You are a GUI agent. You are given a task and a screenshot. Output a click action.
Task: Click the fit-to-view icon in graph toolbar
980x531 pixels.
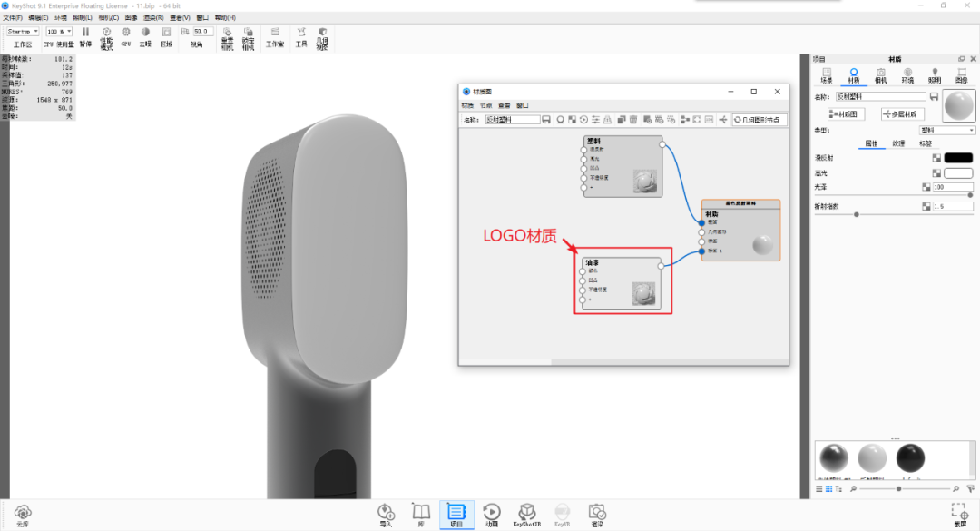coord(697,120)
